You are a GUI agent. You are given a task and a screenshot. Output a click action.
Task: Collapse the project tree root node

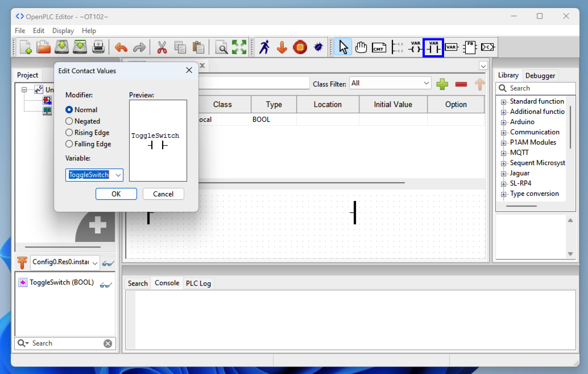24,90
